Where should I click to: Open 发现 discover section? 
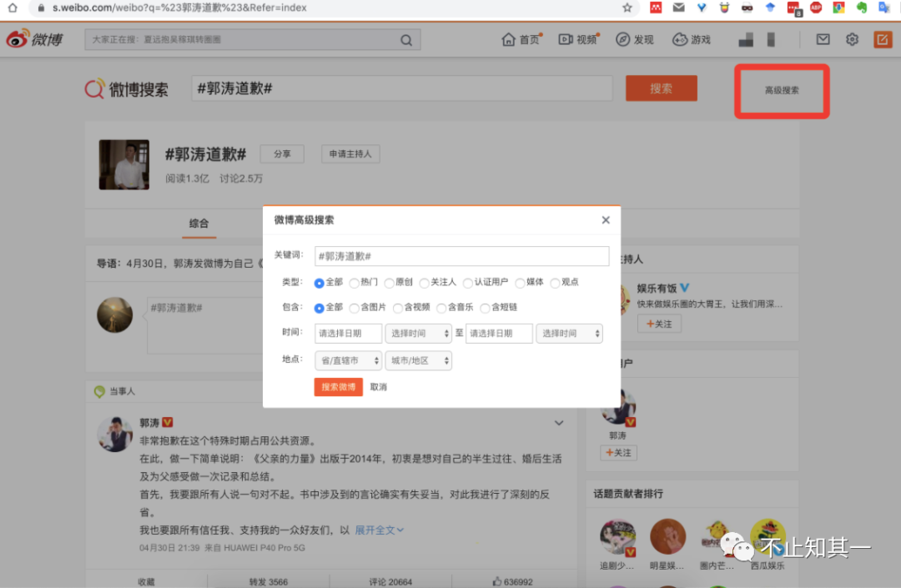(x=634, y=39)
